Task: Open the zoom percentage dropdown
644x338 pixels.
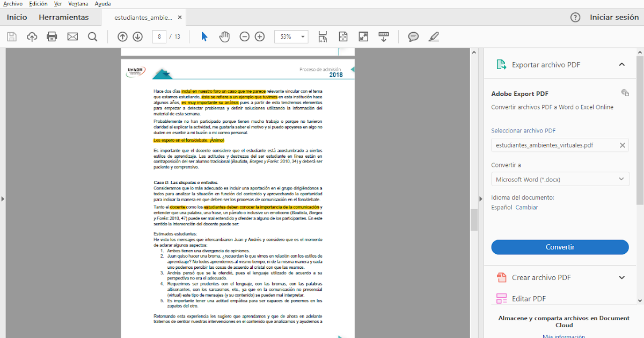Action: point(303,36)
